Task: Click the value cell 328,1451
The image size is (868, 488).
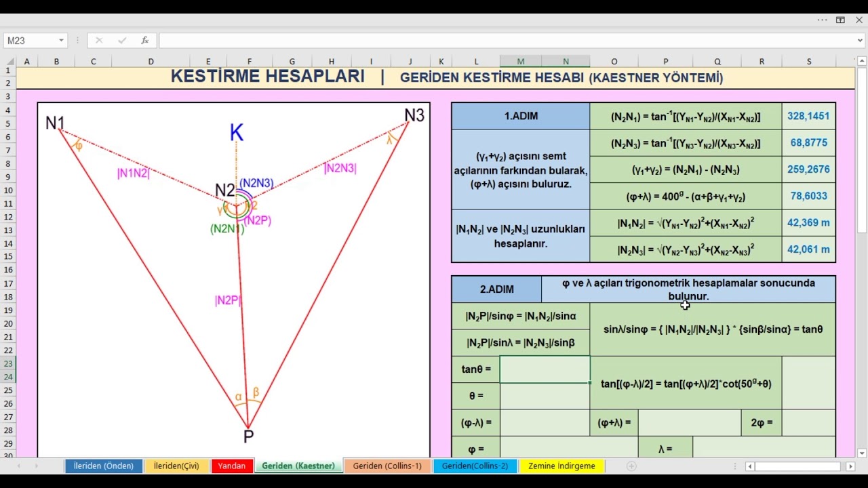Action: point(808,116)
